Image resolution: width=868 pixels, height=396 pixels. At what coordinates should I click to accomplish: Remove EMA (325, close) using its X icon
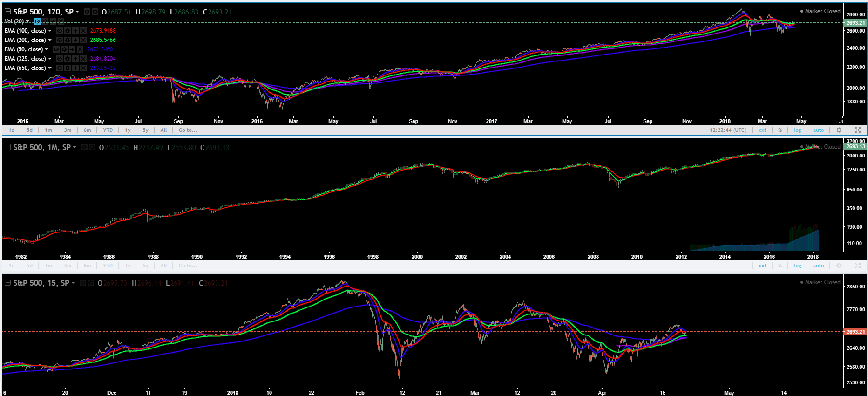[83, 59]
